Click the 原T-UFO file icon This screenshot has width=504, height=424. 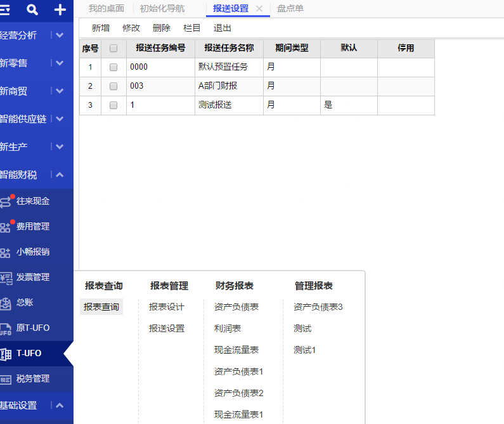pyautogui.click(x=6, y=329)
